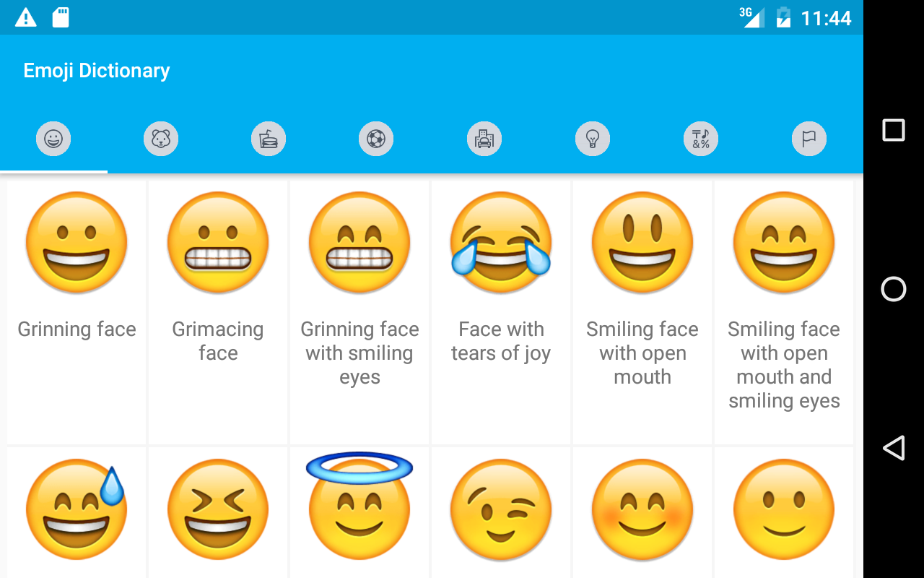This screenshot has width=924, height=578.
Task: Select the halo angel face emoji
Action: coord(359,512)
